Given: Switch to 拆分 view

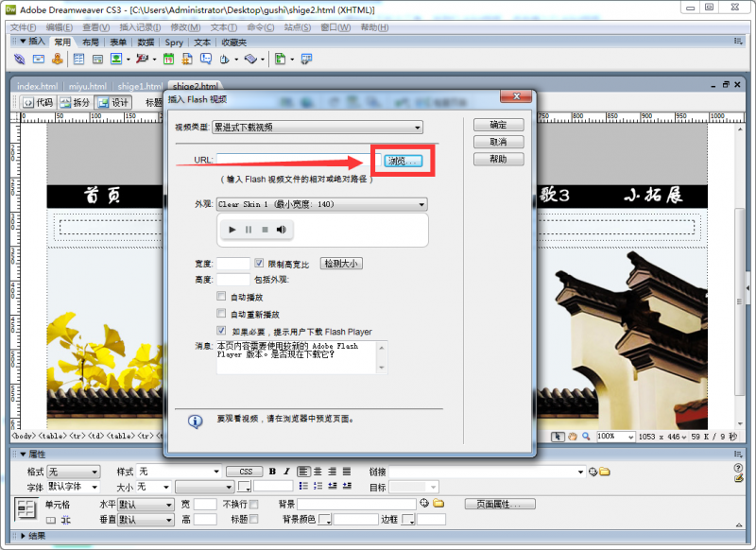Looking at the screenshot, I should (x=75, y=103).
